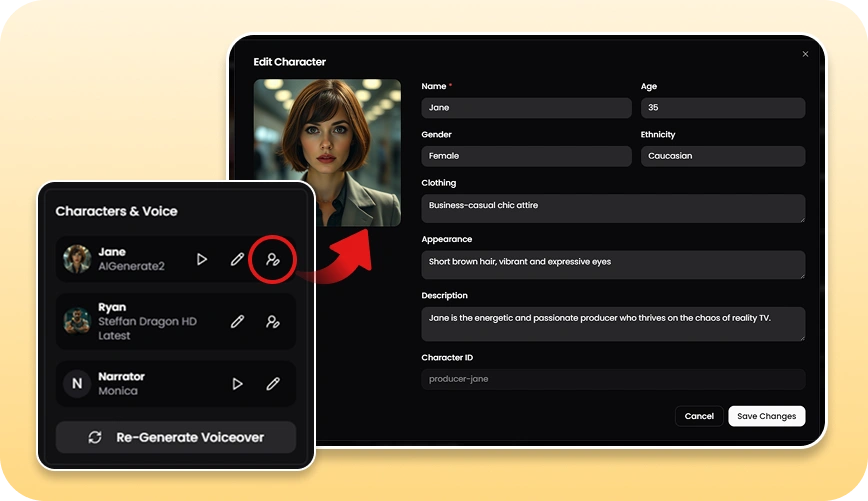The width and height of the screenshot is (868, 501).
Task: Click Jane's avatar in the Characters list
Action: click(x=77, y=259)
